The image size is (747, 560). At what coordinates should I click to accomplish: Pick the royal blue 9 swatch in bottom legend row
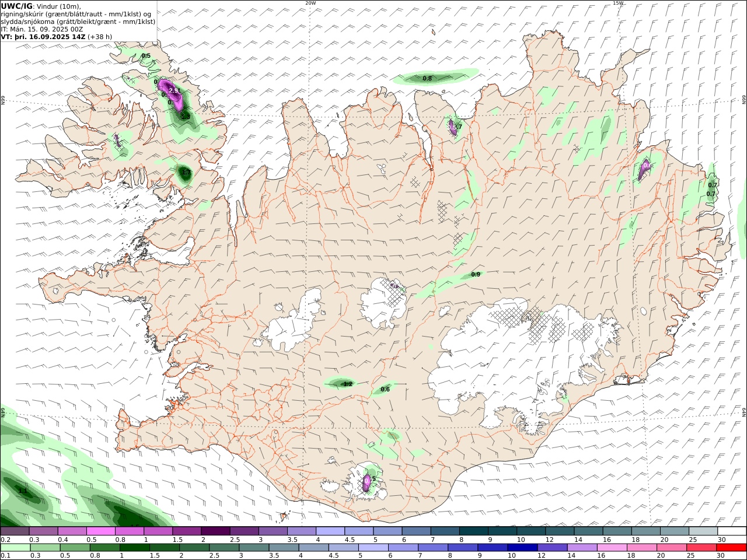click(x=492, y=548)
